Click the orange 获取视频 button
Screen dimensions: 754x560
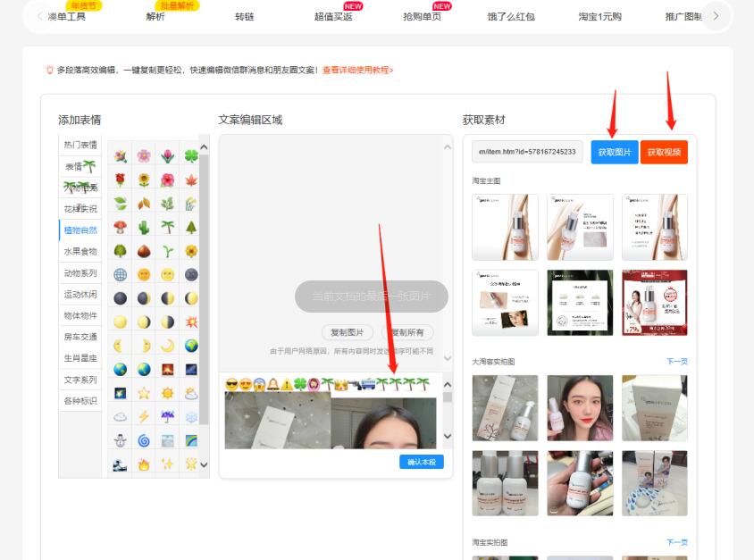coord(664,153)
